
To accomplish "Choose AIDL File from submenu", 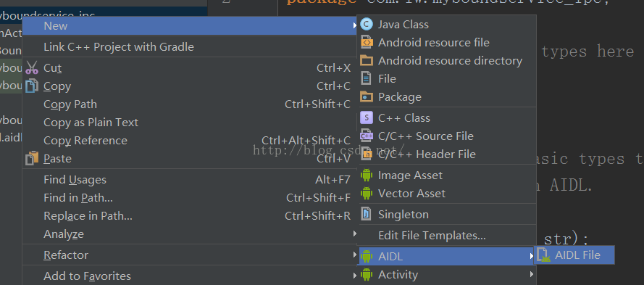I will pos(574,255).
